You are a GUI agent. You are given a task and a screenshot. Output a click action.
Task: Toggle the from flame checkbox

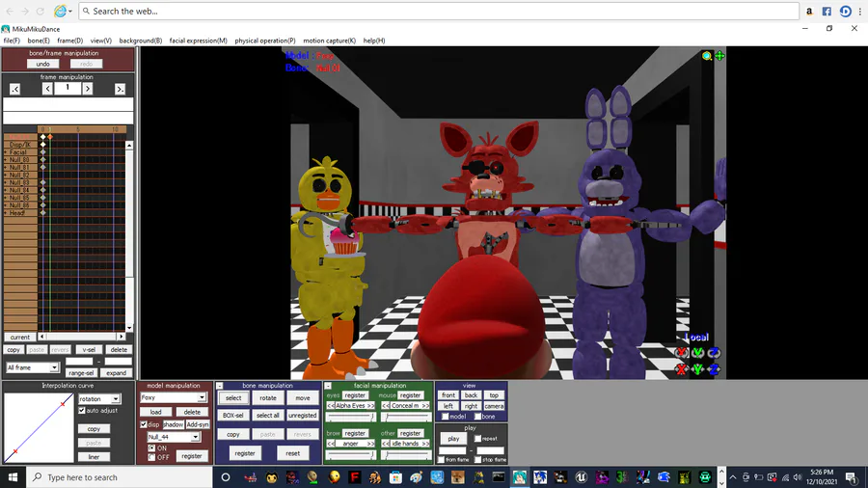click(441, 459)
